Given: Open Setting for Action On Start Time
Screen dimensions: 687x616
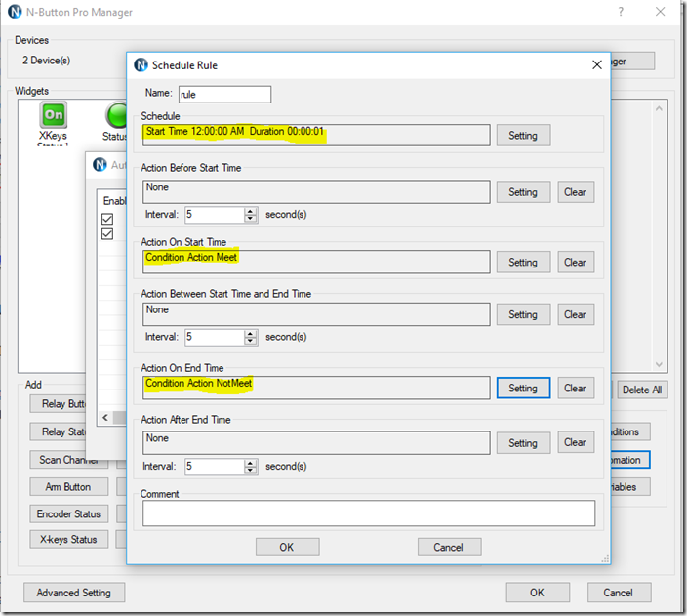Looking at the screenshot, I should 523,262.
